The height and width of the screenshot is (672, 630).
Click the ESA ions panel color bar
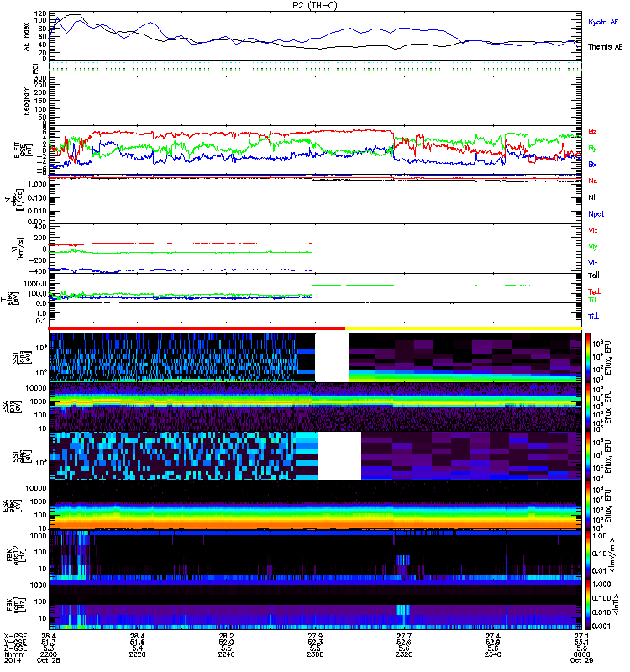(588, 407)
